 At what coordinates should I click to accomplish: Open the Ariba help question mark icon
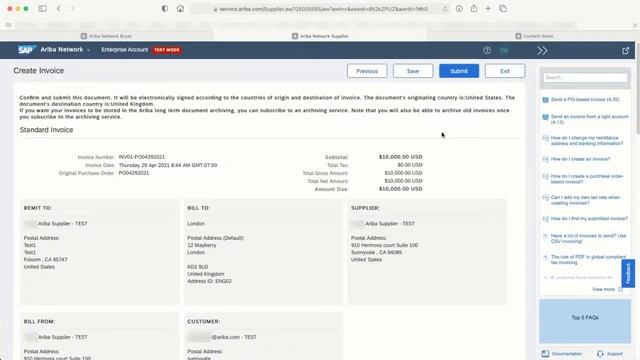click(x=487, y=51)
